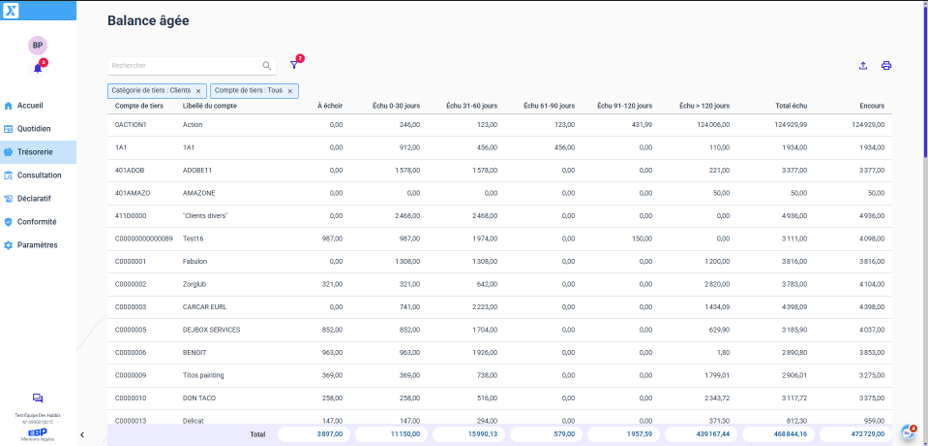Select the 0ACTION1 account row
This screenshot has height=446, width=928.
coord(500,125)
